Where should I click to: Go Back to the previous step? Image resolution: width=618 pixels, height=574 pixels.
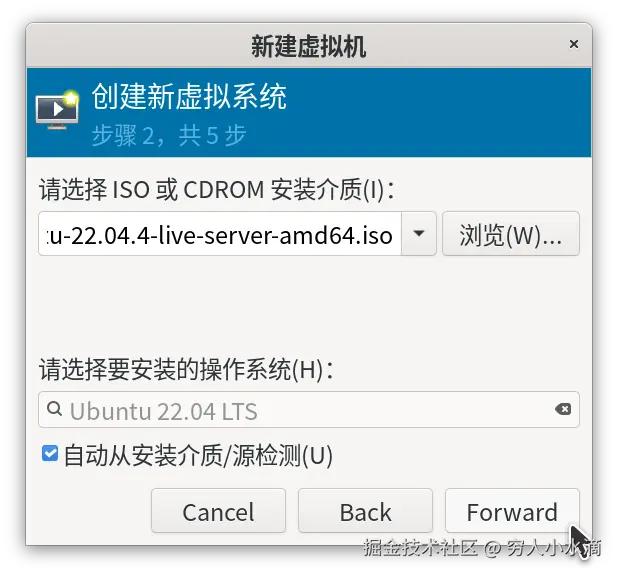(x=365, y=511)
